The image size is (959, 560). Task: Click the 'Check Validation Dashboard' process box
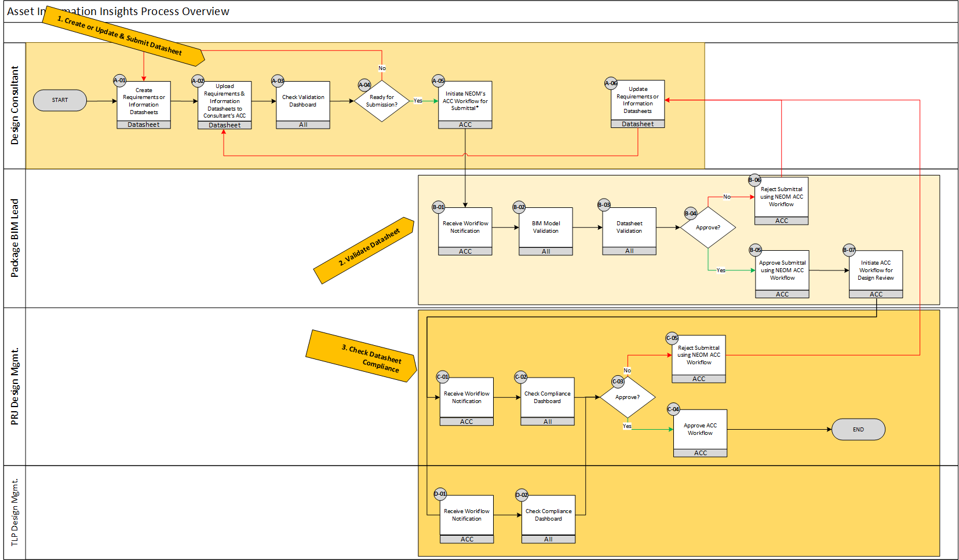pyautogui.click(x=303, y=101)
